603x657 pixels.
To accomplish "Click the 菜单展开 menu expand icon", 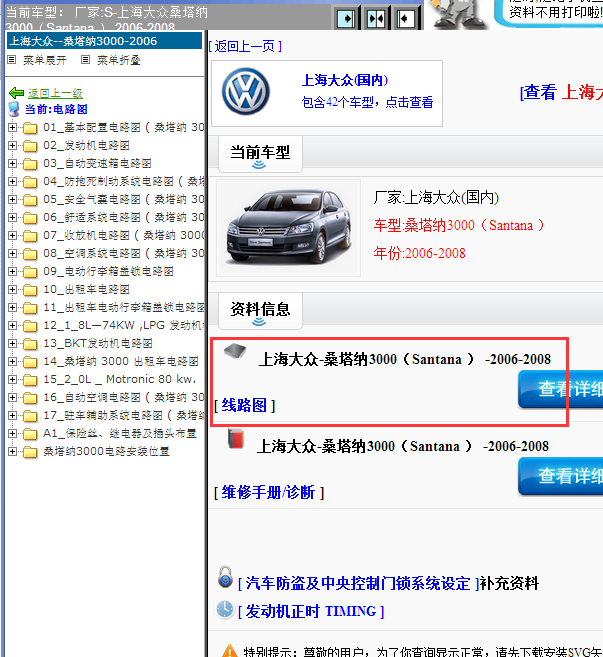I will [12, 60].
